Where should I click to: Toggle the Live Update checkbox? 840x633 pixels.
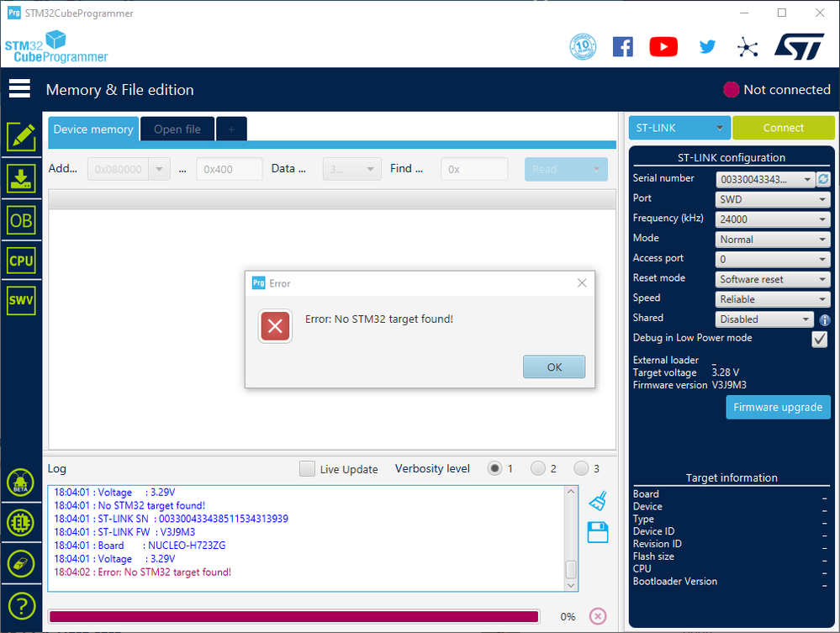click(x=307, y=469)
